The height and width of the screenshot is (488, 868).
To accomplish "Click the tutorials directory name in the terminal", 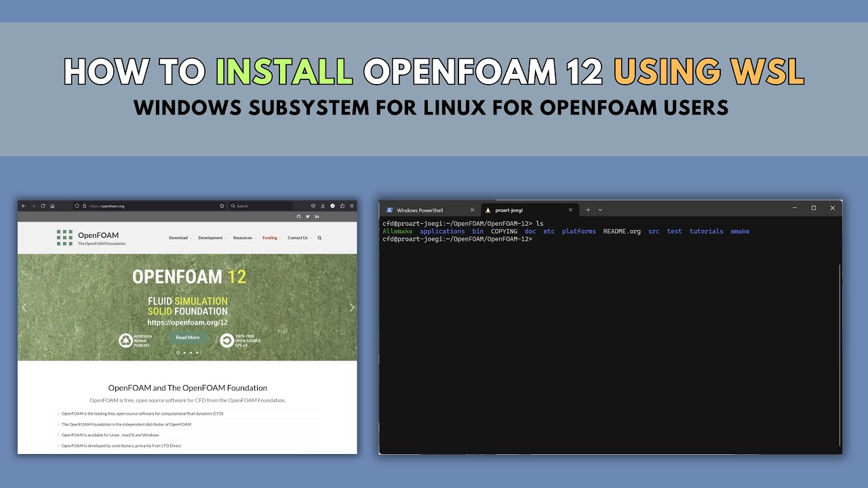I will coord(707,232).
